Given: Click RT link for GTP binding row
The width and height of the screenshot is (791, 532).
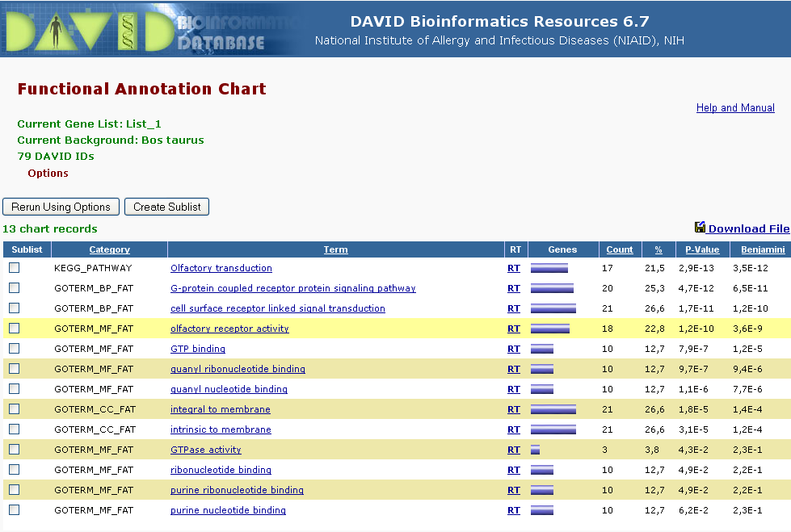Looking at the screenshot, I should pos(514,349).
